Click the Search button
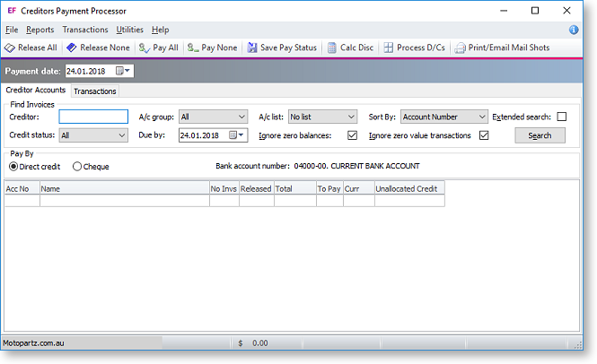The image size is (597, 364). point(540,135)
